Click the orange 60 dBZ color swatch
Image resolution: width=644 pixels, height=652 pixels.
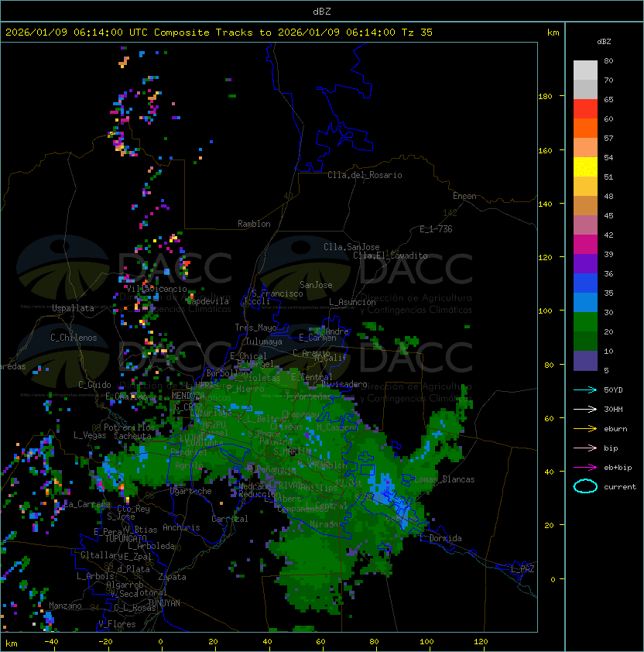[585, 128]
